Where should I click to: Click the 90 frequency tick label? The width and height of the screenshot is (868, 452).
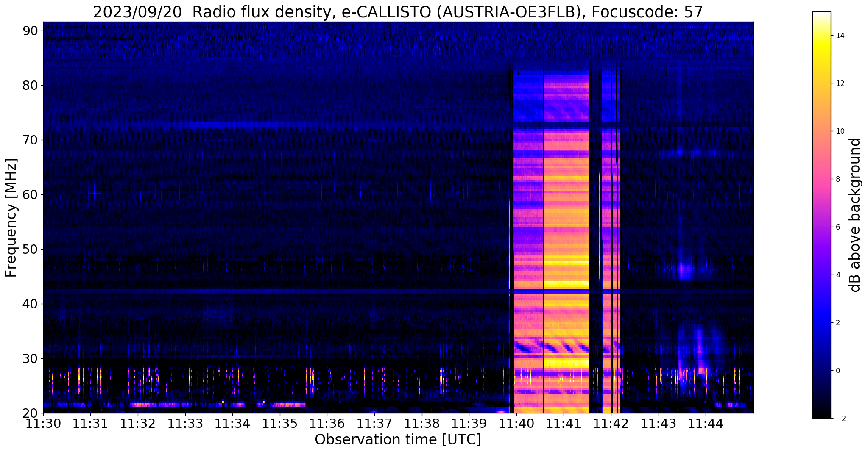coord(31,31)
